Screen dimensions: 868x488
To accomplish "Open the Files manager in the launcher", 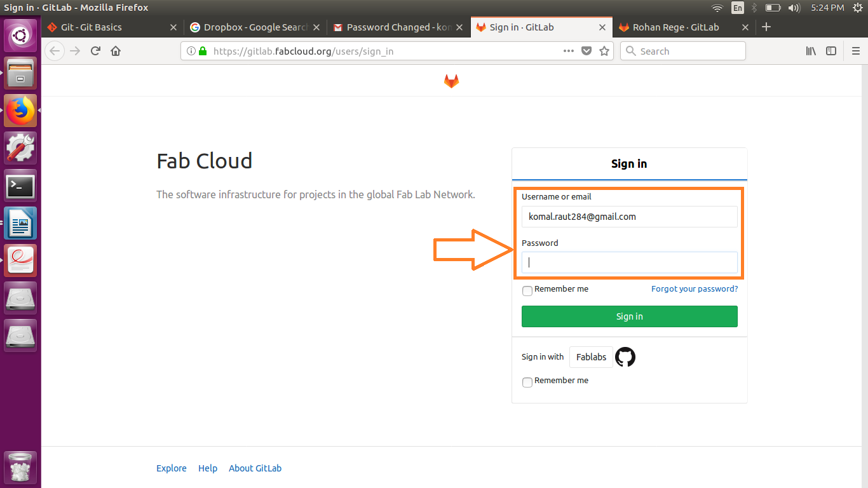I will pos(21,73).
